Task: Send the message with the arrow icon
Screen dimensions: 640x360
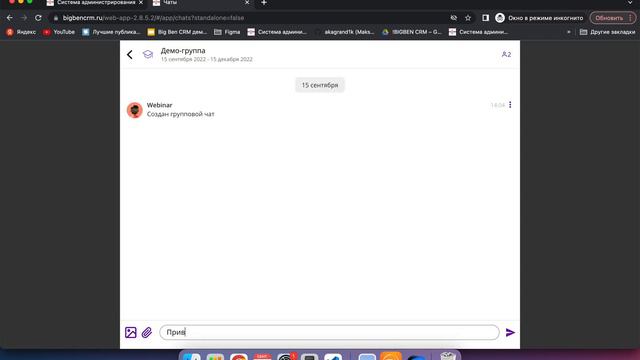Action: click(x=510, y=332)
